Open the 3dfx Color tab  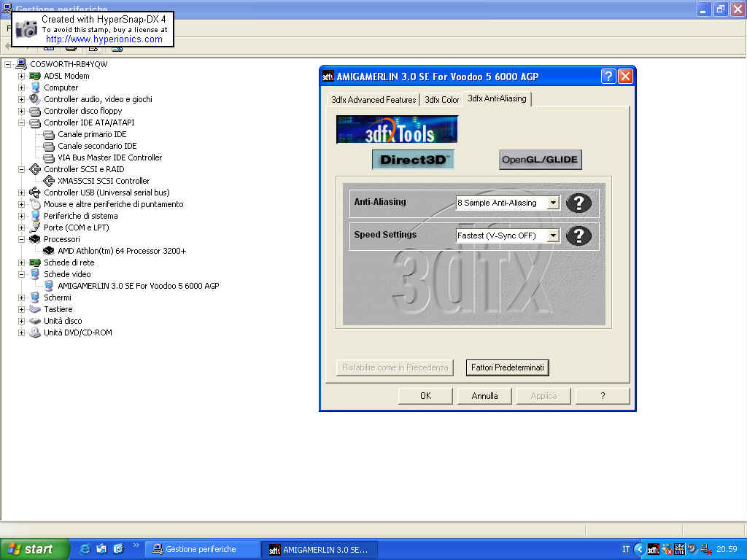point(442,100)
